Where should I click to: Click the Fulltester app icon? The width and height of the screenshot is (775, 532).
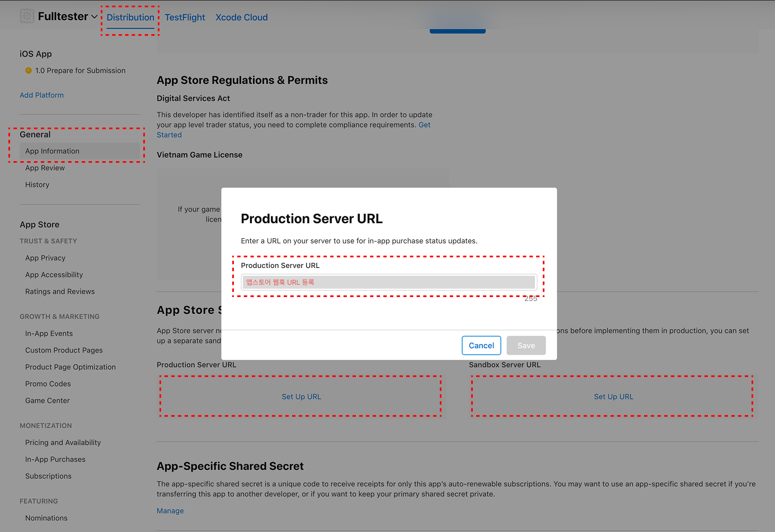coord(27,16)
